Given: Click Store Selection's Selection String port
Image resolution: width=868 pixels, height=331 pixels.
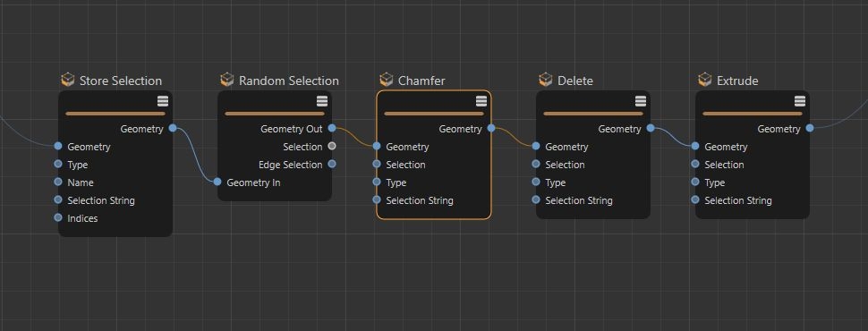Looking at the screenshot, I should click(58, 199).
